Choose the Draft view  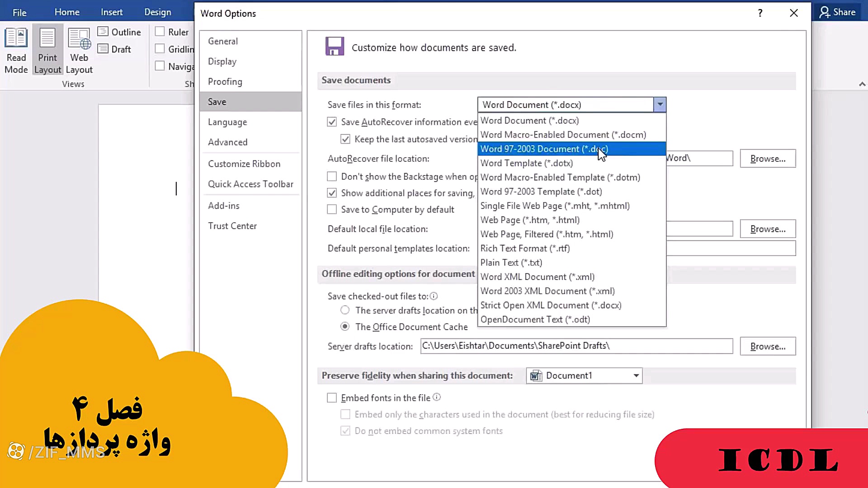point(115,49)
